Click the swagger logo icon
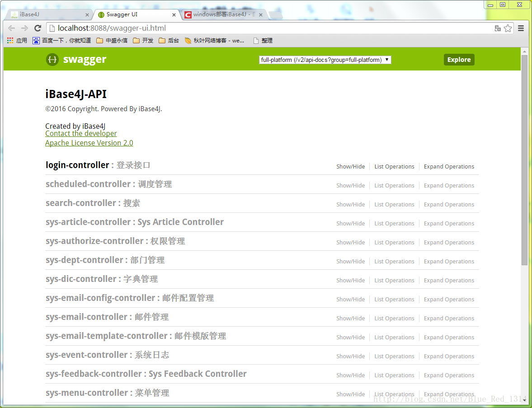 (x=52, y=59)
